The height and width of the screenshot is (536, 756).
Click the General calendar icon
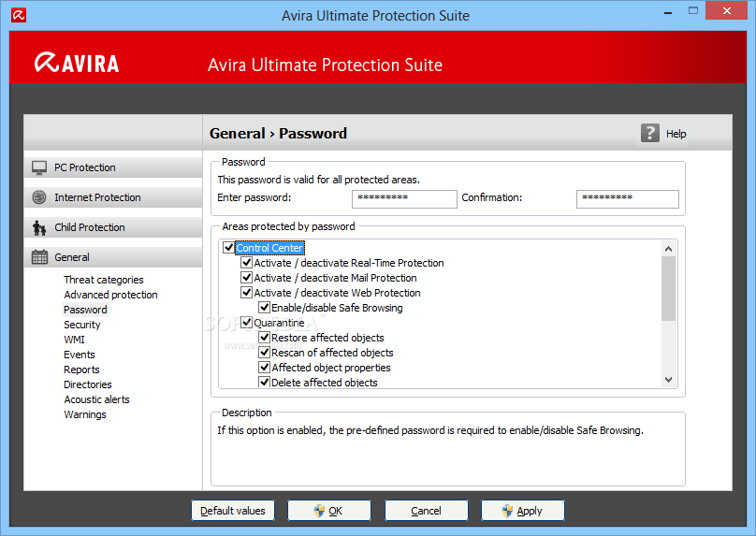tap(39, 257)
